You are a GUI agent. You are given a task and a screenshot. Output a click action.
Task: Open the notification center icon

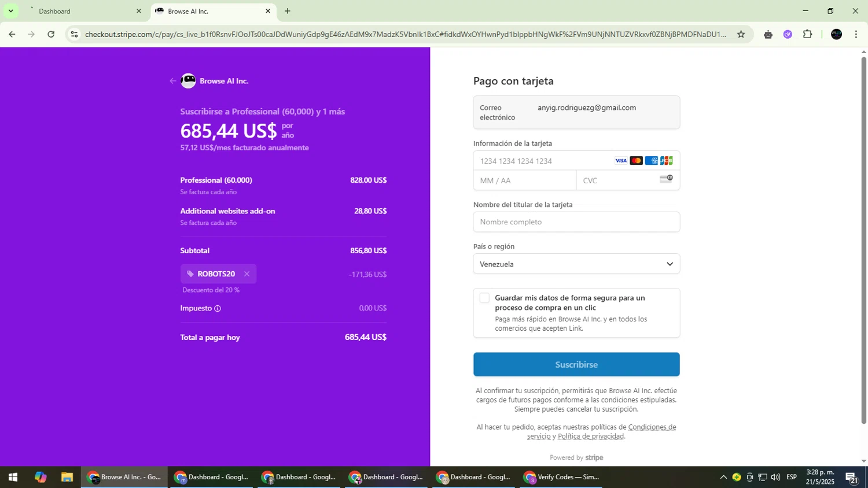[851, 478]
